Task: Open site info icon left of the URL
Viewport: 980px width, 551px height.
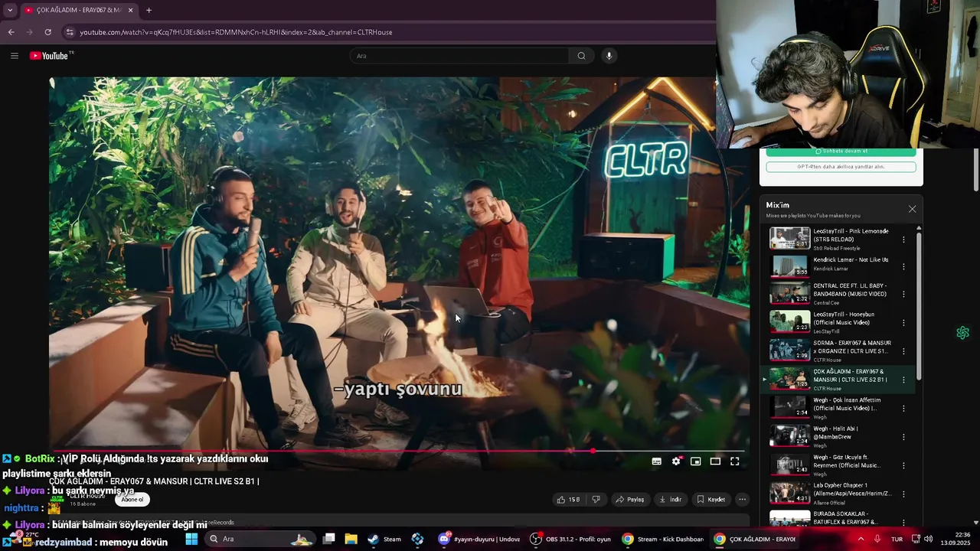Action: coord(70,32)
